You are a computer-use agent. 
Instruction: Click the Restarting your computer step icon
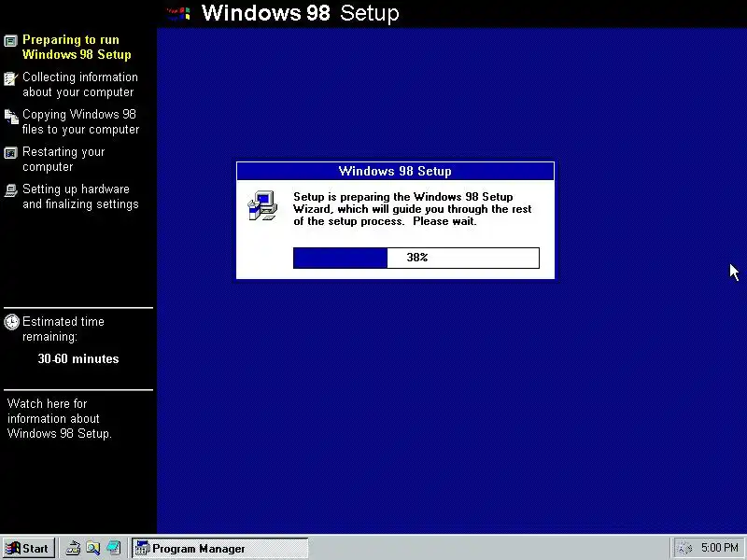[x=10, y=153]
